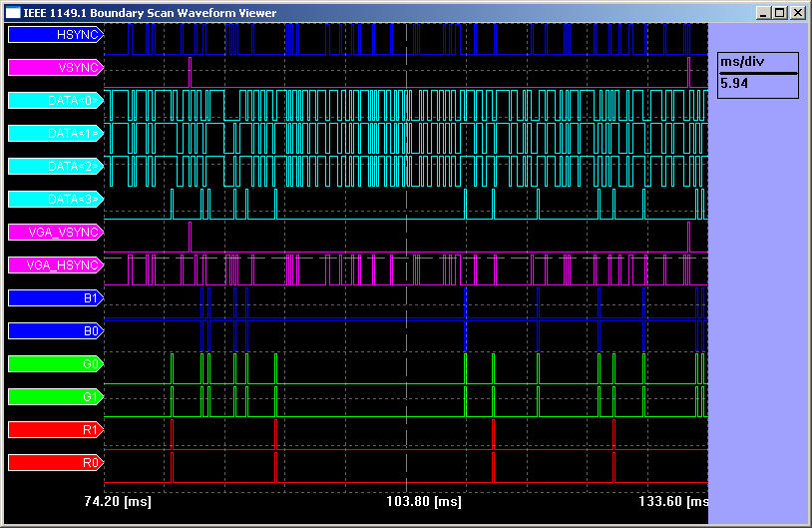Viewport: 812px width, 528px height.
Task: Click the green G0 signal label
Action: (55, 364)
